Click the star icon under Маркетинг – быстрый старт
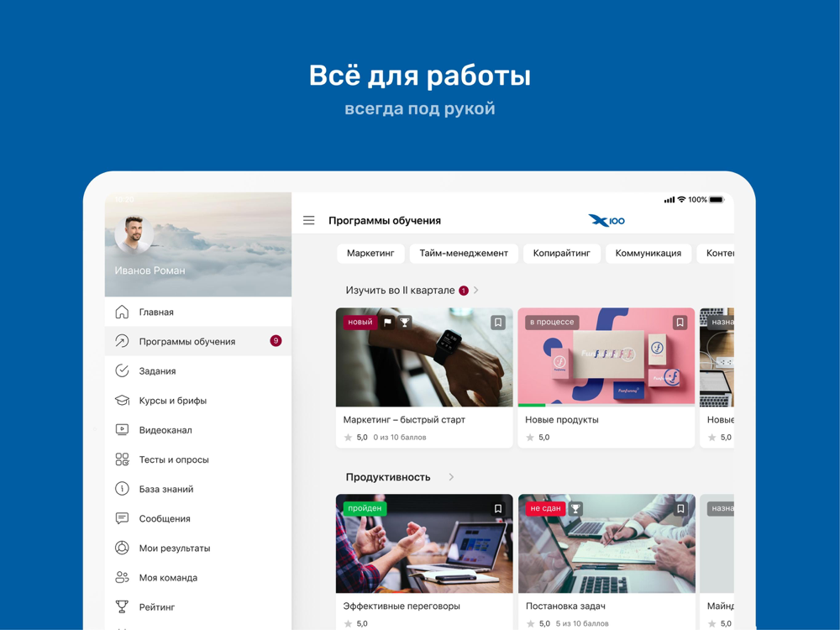The width and height of the screenshot is (840, 630). [349, 437]
